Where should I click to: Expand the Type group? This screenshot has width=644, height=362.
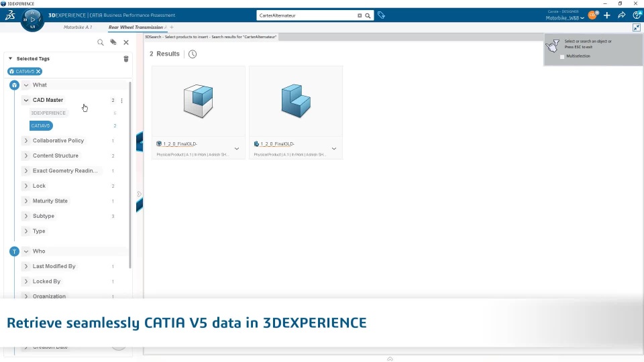(26, 231)
